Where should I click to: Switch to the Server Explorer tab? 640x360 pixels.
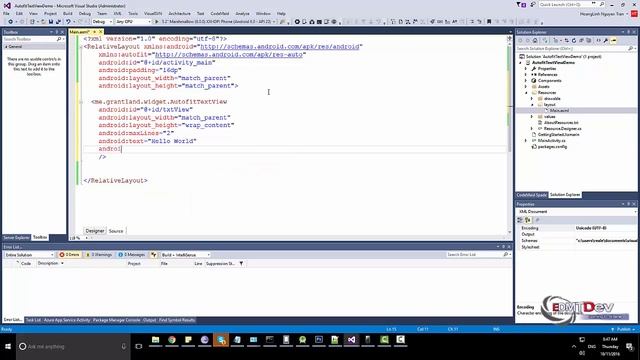[x=16, y=238]
